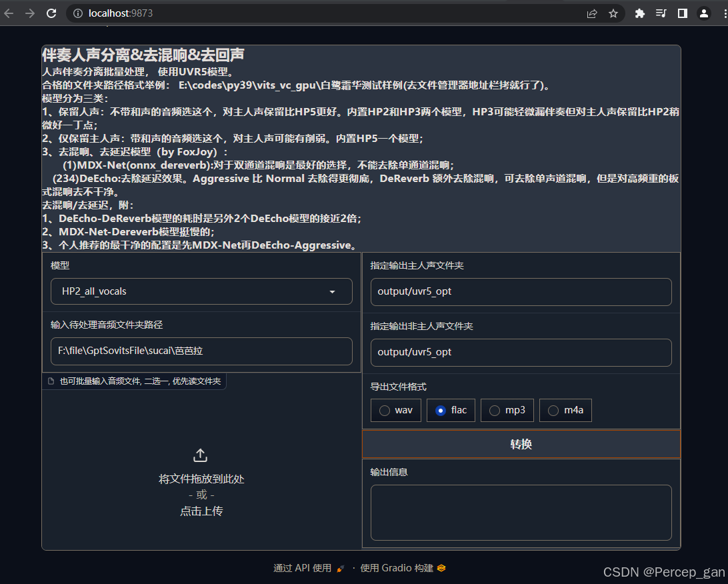This screenshot has height=584, width=728.
Task: Focus the non-main vocal output folder field
Action: [x=521, y=353]
